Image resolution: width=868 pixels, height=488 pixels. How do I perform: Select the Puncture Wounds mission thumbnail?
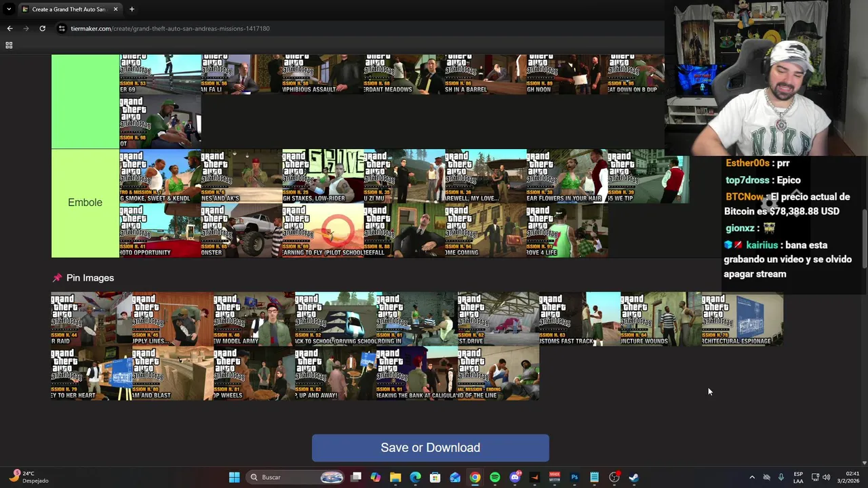click(x=661, y=319)
